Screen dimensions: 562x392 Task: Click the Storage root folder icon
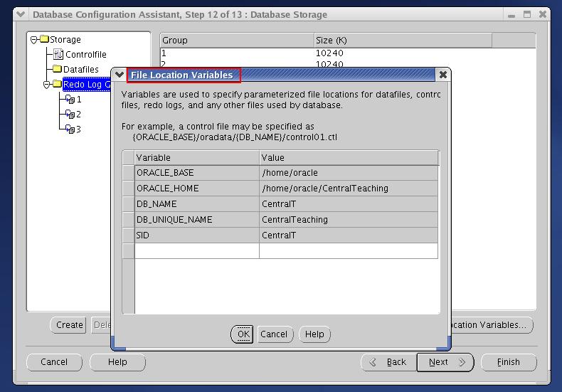[x=44, y=40]
